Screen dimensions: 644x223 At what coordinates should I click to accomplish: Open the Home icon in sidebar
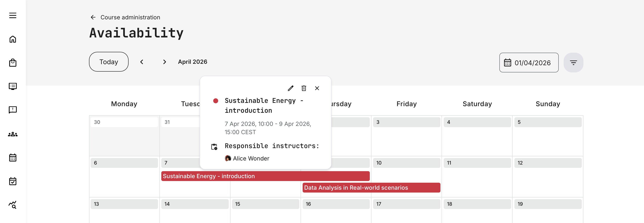(13, 39)
